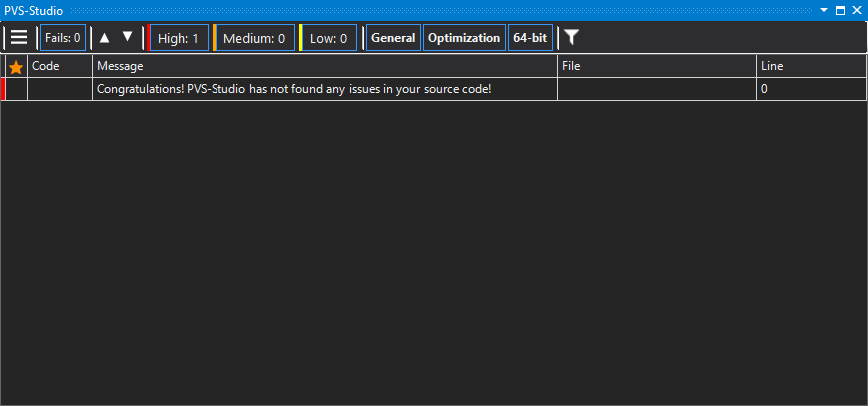
Task: Sort by the Code column header
Action: [x=60, y=66]
